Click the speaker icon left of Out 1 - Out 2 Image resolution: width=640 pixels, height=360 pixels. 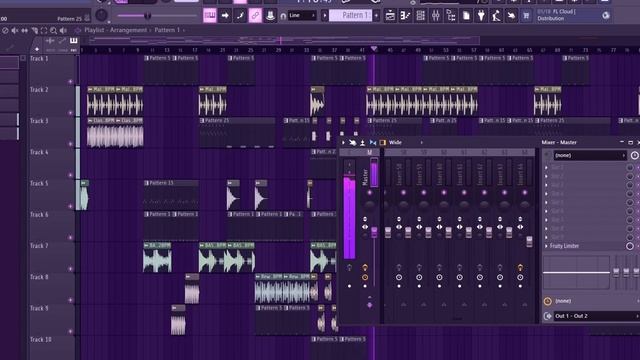tap(547, 316)
